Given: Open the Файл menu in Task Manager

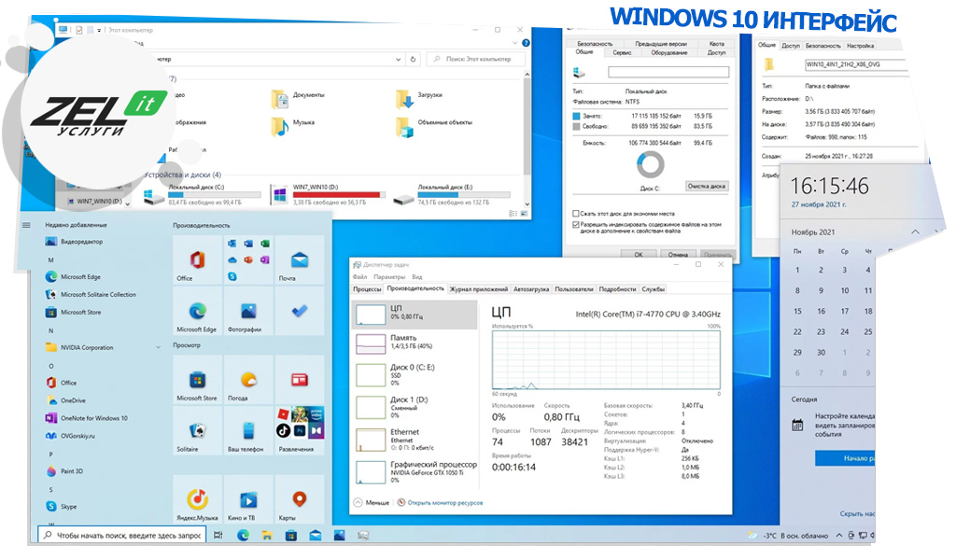Looking at the screenshot, I should point(359,276).
